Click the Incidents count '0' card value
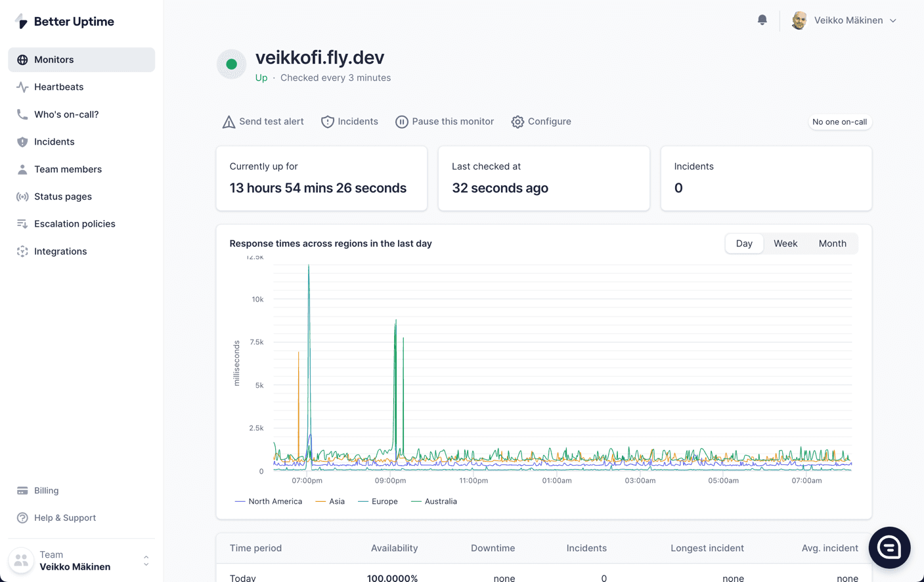 tap(678, 189)
